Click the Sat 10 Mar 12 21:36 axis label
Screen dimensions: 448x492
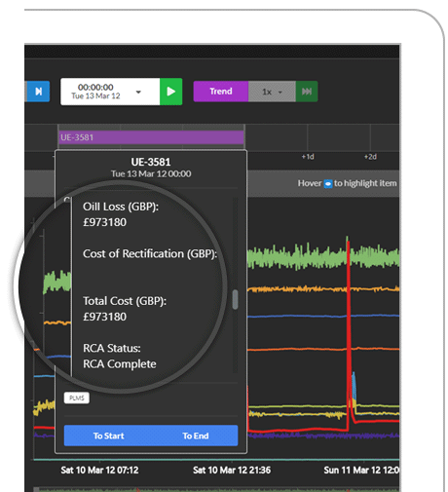click(x=232, y=471)
